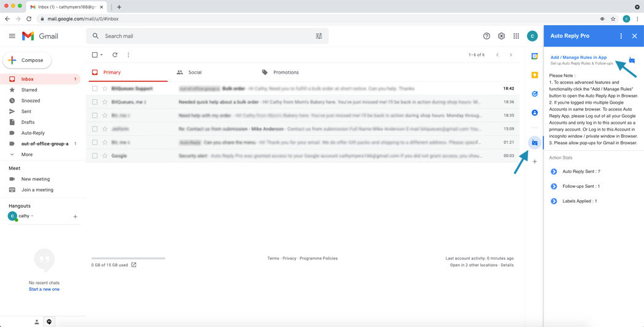Open the Gmail main menu hamburger icon

coord(12,36)
